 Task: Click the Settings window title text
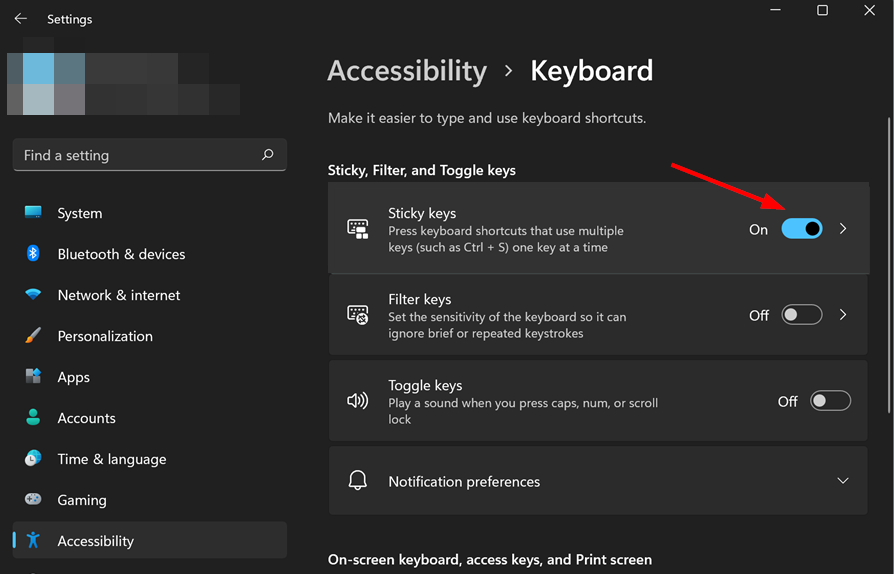(x=70, y=19)
